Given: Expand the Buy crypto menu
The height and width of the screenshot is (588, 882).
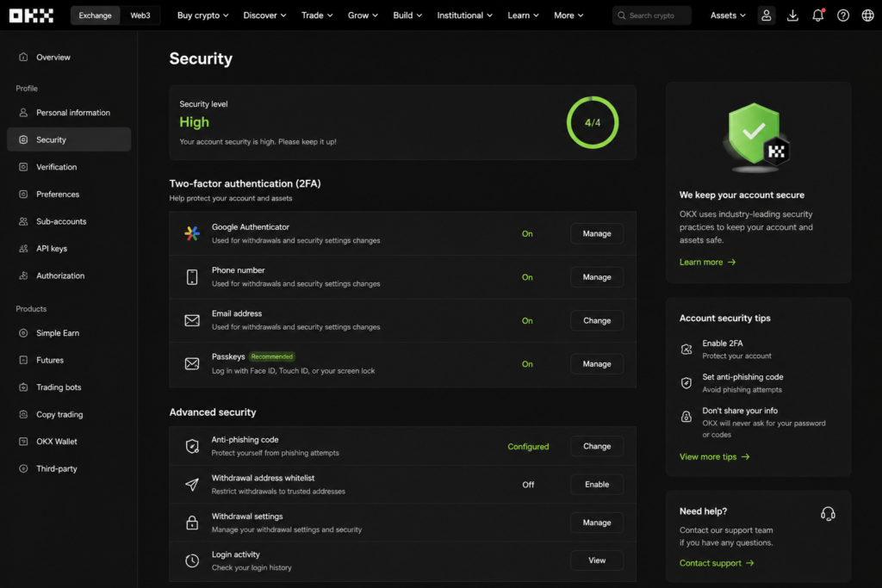Looking at the screenshot, I should (x=203, y=15).
